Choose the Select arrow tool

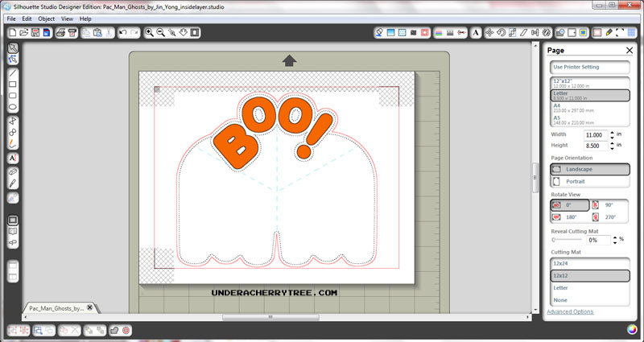(x=13, y=47)
